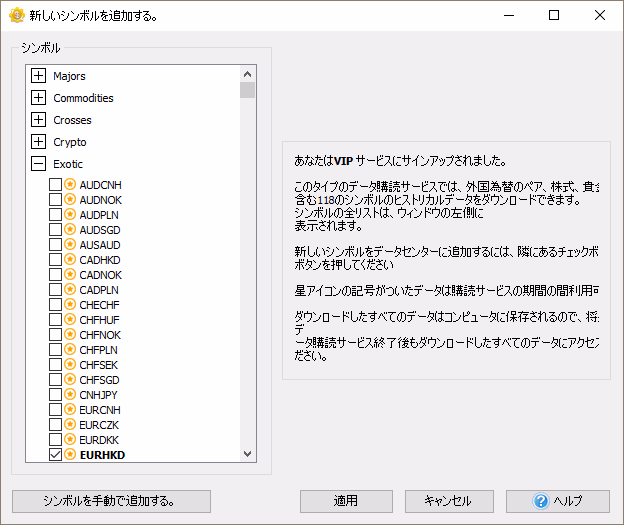Tick the CHFSEK symbol checkbox
Screen dimensions: 624x525
(x=56, y=364)
